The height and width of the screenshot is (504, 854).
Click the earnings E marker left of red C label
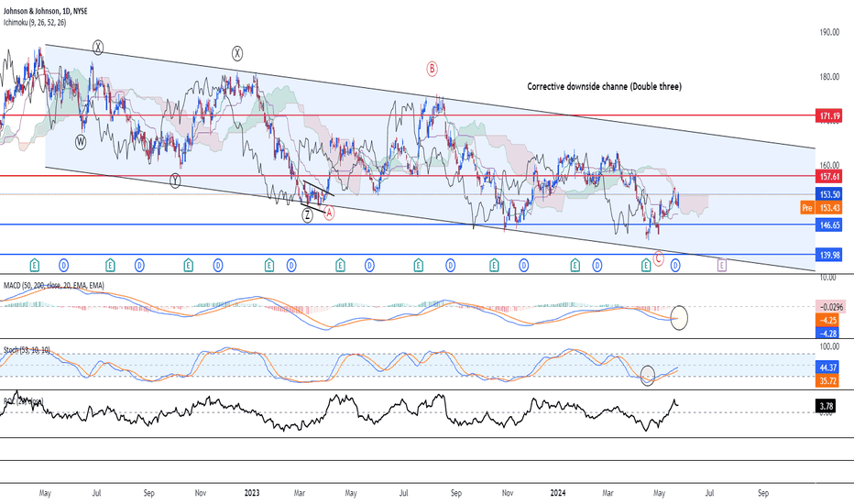click(x=645, y=266)
